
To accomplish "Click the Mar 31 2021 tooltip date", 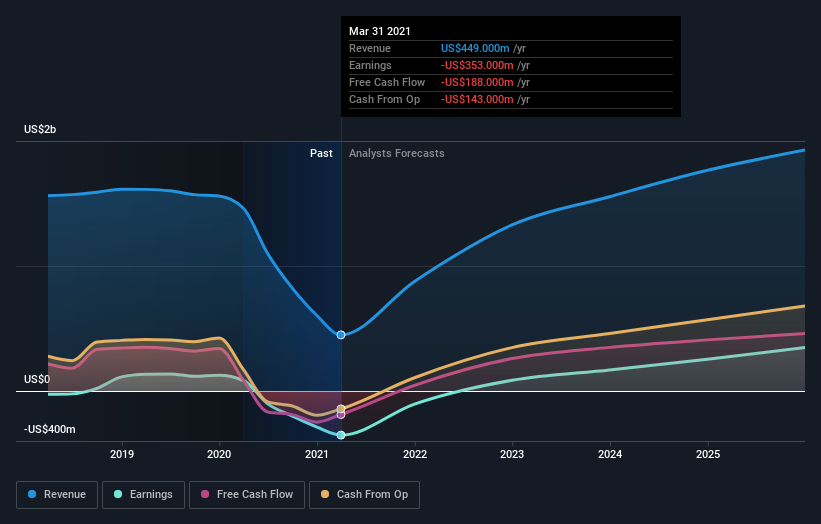I will 380,31.
